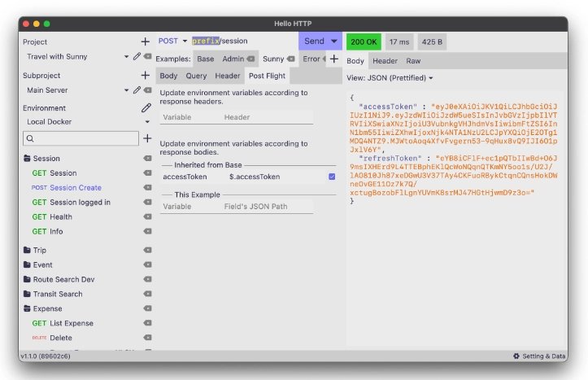Viewport: 588px width, 380px height.
Task: Delete the GET Info request
Action: tap(148, 231)
